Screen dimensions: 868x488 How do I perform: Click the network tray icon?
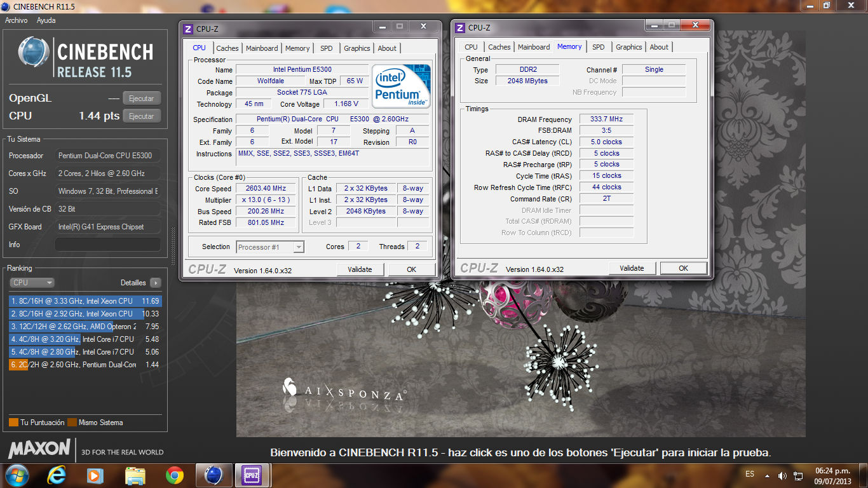pos(798,475)
